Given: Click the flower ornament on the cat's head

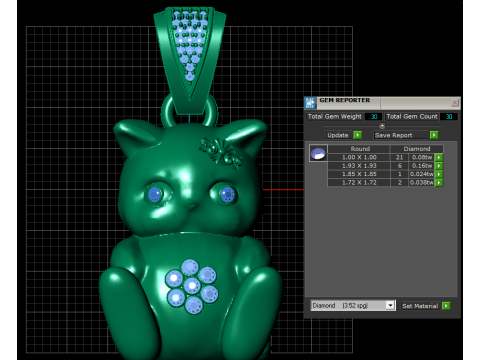Looking at the screenshot, I should point(220,152).
